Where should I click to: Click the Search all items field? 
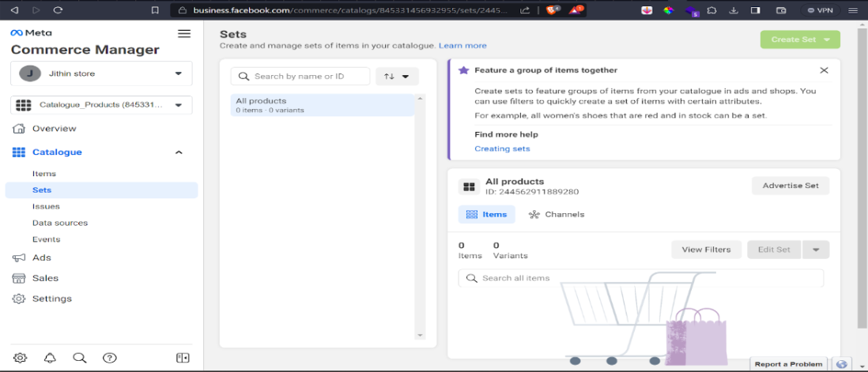point(641,278)
